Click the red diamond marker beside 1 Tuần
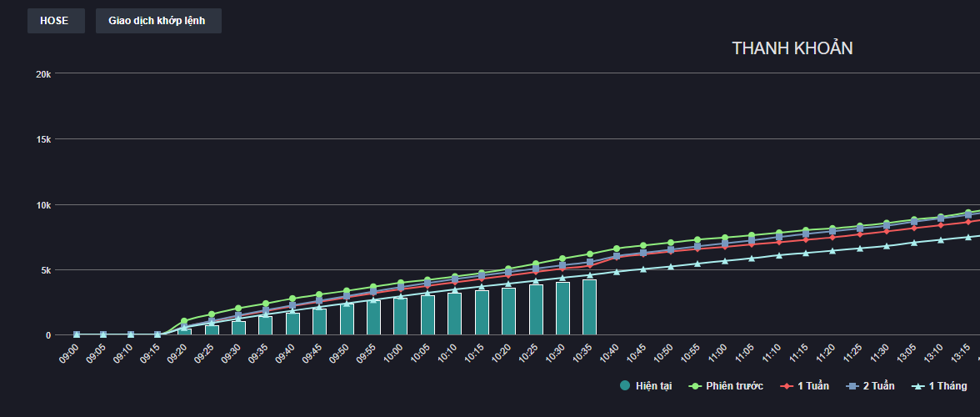This screenshot has width=980, height=417. click(x=787, y=385)
